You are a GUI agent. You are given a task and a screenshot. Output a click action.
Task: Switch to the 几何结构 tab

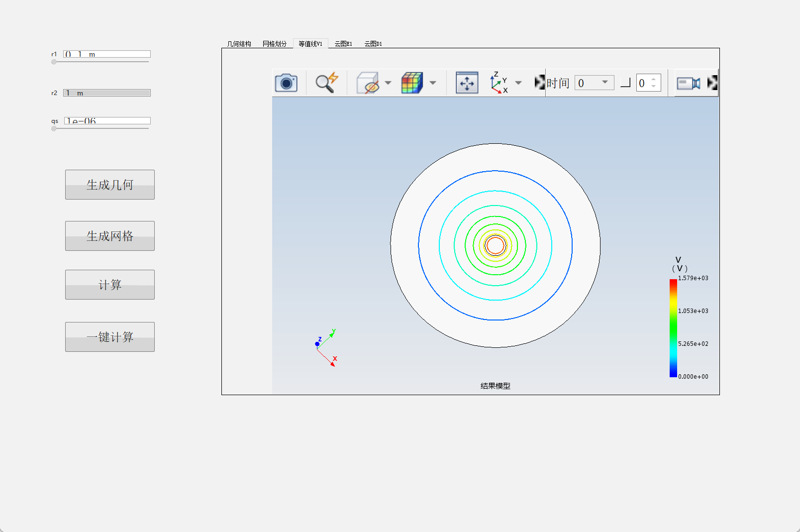[x=239, y=44]
